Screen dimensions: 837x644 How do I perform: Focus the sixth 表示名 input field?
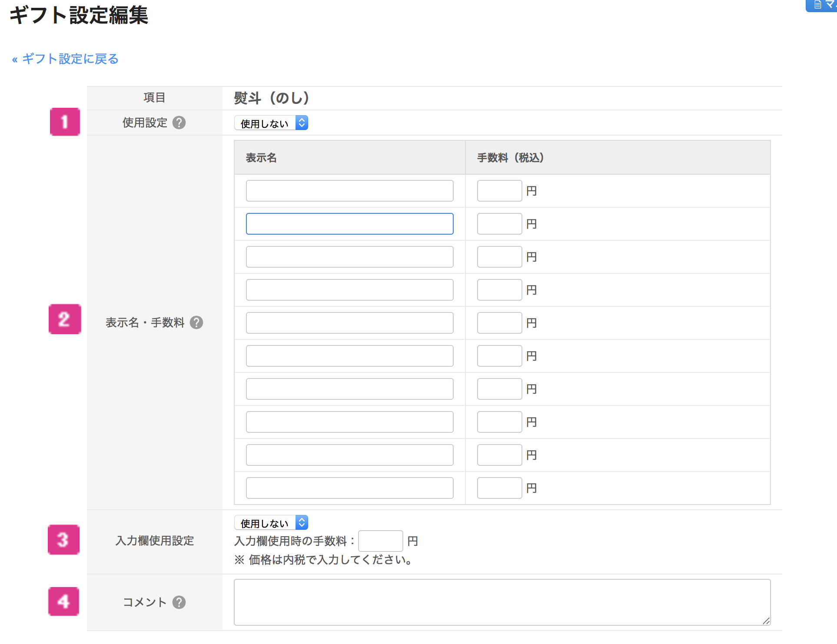[350, 356]
